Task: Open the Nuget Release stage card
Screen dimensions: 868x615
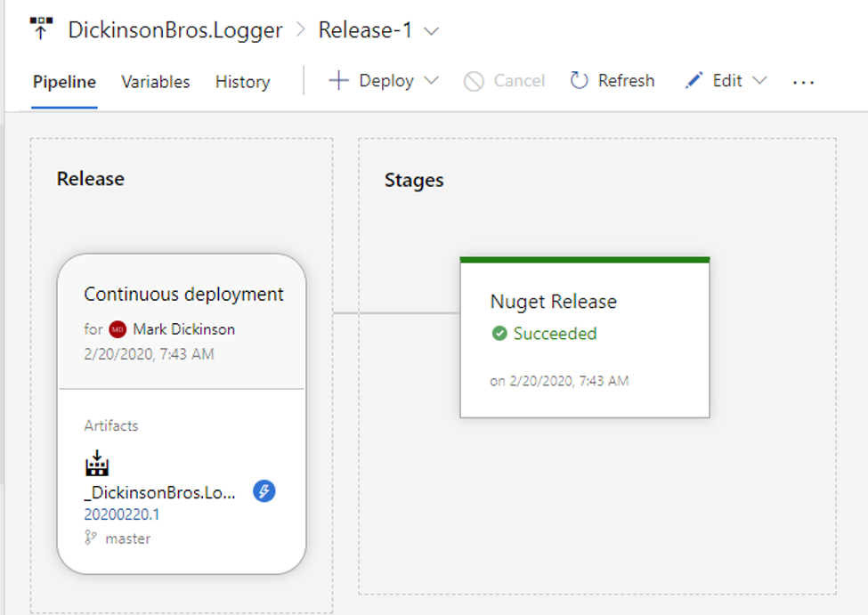Action: (x=585, y=337)
